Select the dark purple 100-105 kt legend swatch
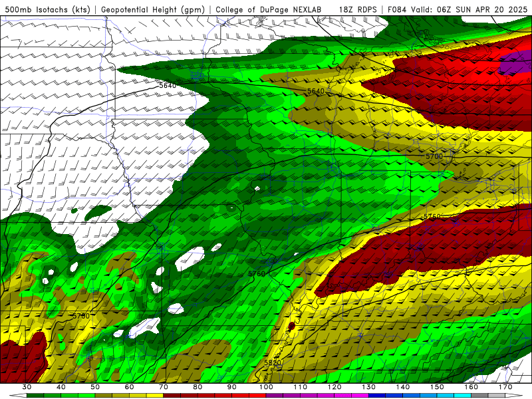The height and width of the screenshot is (399, 532). point(275,396)
